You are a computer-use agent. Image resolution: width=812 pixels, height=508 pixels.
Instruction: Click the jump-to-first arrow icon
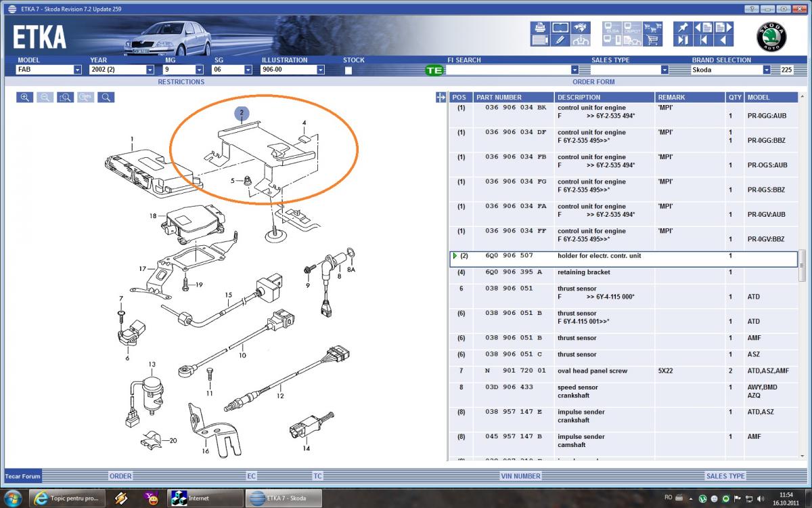[x=703, y=40]
